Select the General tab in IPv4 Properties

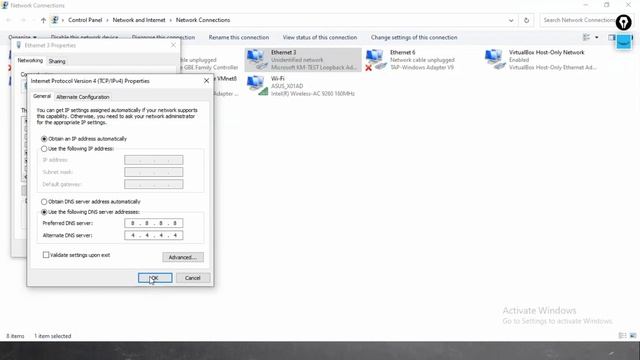pos(42,96)
